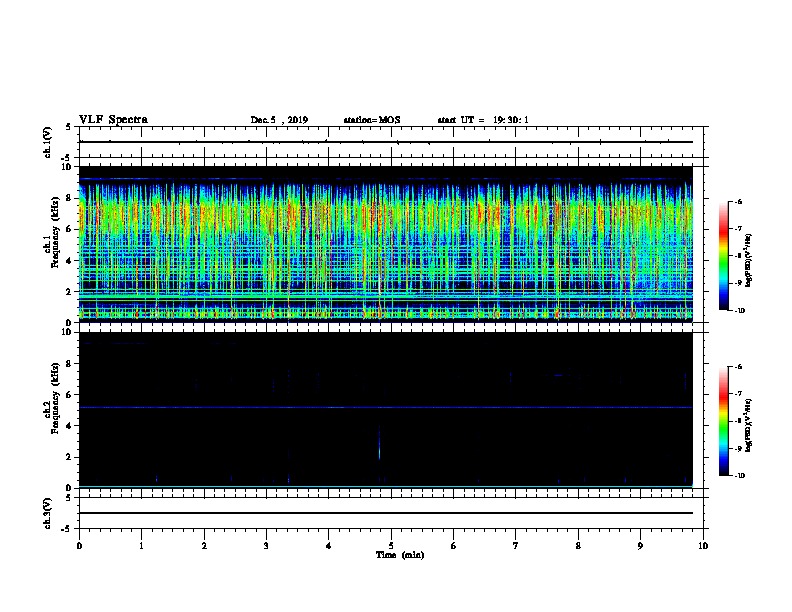Pick the ch.1 spectrogram color scale bar

(723, 256)
